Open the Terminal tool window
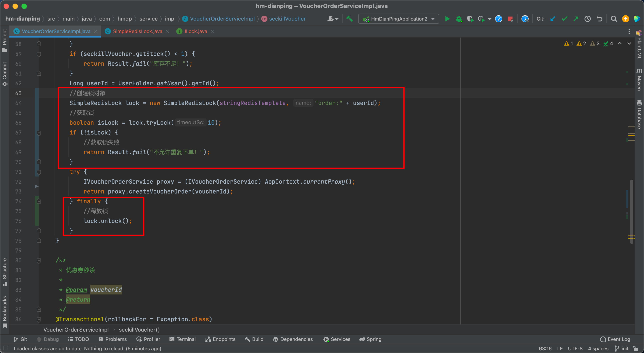The height and width of the screenshot is (353, 644). pos(182,339)
